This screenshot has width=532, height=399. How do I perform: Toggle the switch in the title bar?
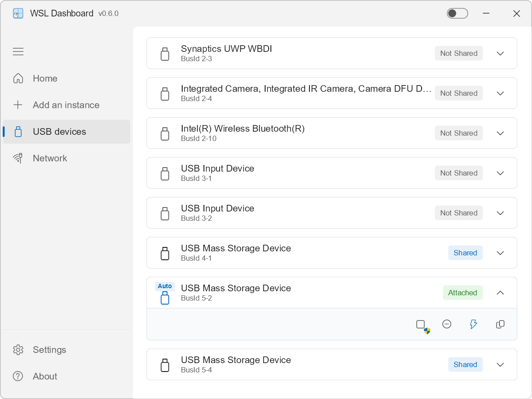[457, 13]
